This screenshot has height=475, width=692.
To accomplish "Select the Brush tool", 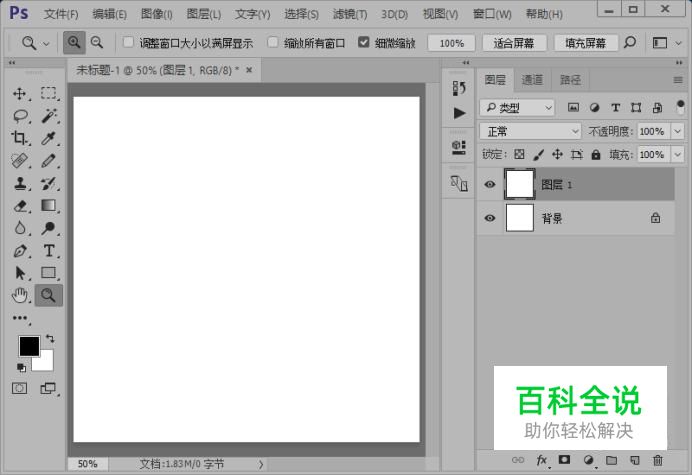I will coord(49,161).
